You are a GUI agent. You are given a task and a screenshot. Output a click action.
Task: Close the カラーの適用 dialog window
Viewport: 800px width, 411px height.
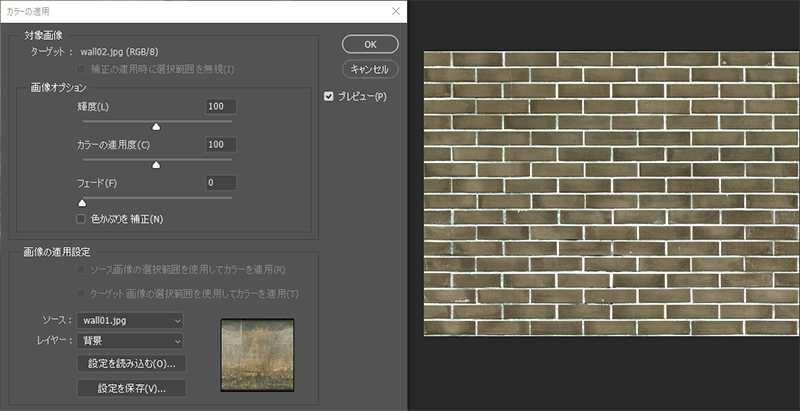(x=397, y=11)
